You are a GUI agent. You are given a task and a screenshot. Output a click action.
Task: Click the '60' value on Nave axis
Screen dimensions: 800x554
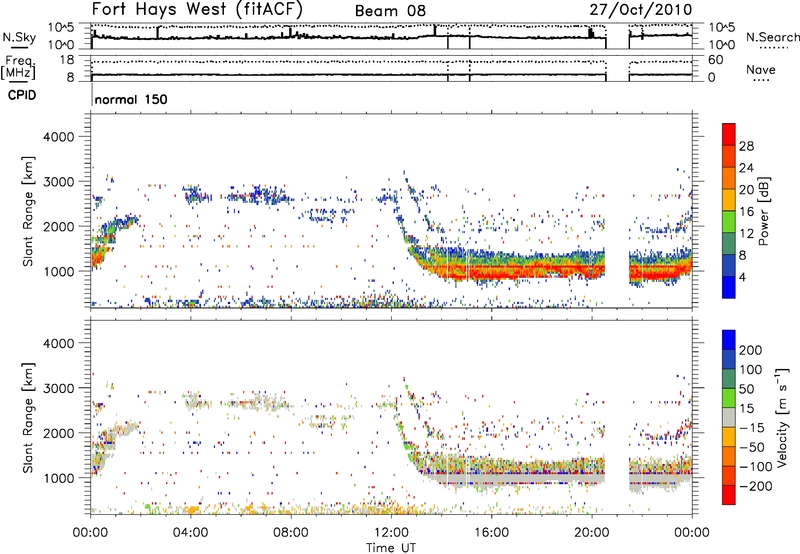click(715, 60)
